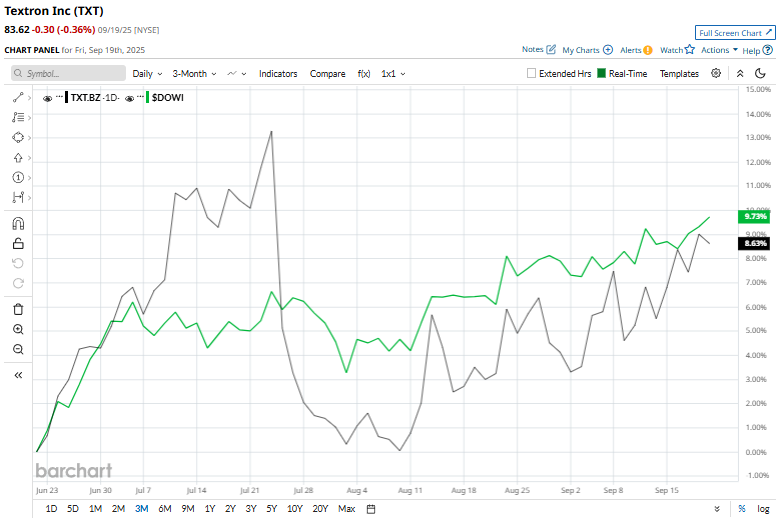Click the black 8.63% value label
The height and width of the screenshot is (525, 777).
(755, 243)
